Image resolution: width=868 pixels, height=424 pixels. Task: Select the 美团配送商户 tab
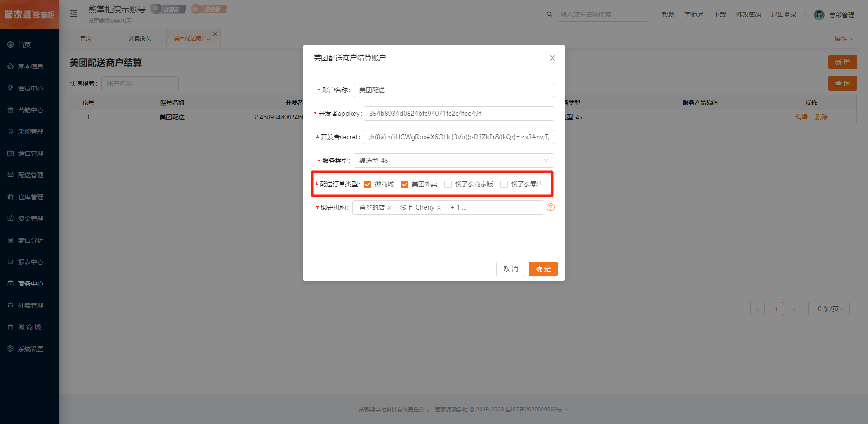tap(193, 38)
